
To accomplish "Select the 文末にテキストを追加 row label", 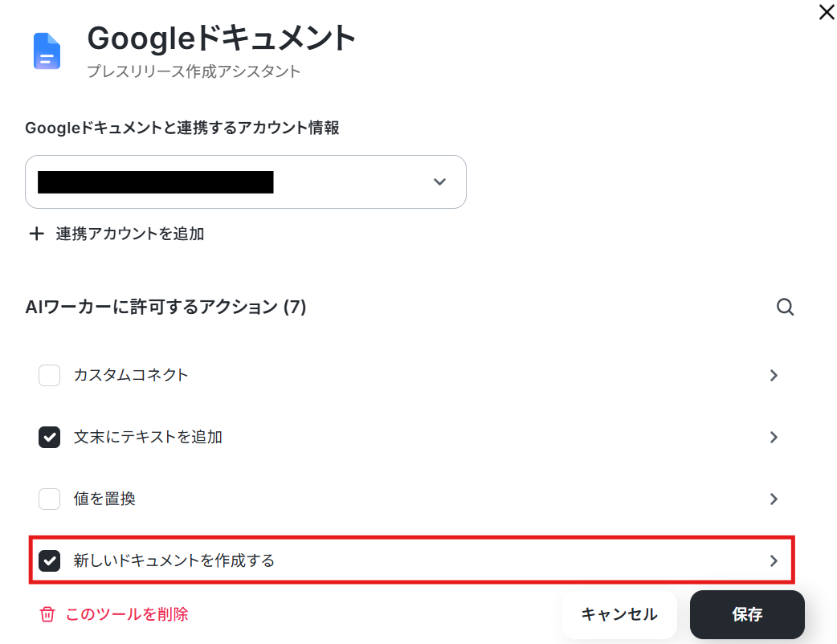I will (x=148, y=437).
